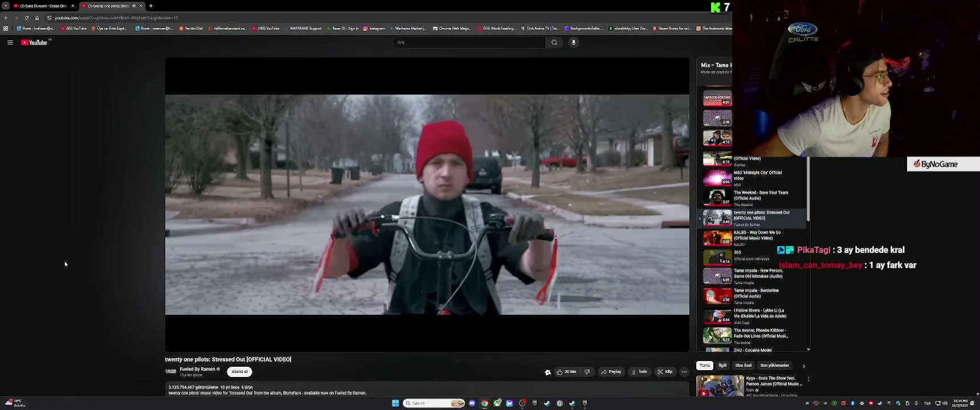
Task: Select the twenty one pilots browser tab
Action: point(108,6)
